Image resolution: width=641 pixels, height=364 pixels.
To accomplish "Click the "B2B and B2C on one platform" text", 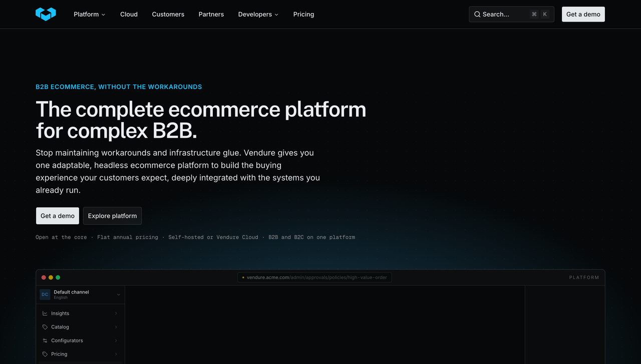I will tap(311, 237).
